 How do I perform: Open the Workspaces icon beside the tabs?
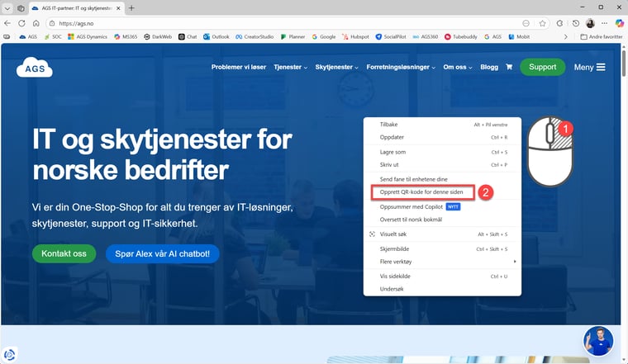(21, 8)
